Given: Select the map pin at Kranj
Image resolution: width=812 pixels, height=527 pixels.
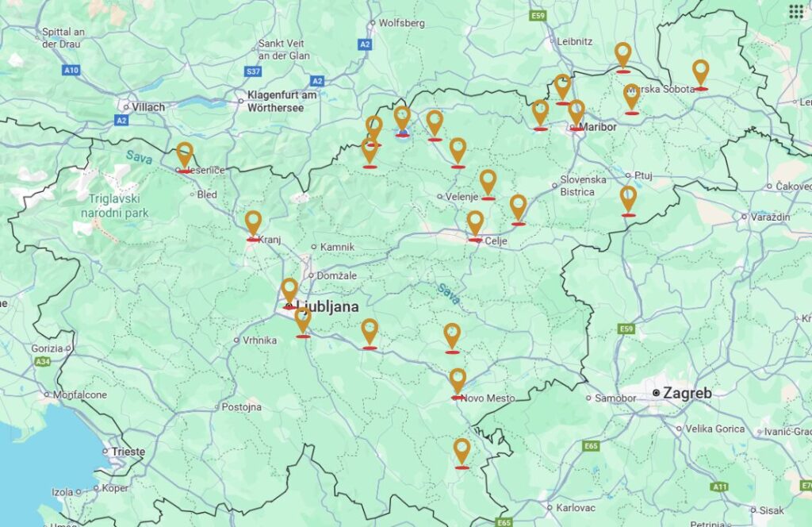Looking at the screenshot, I should click(253, 226).
